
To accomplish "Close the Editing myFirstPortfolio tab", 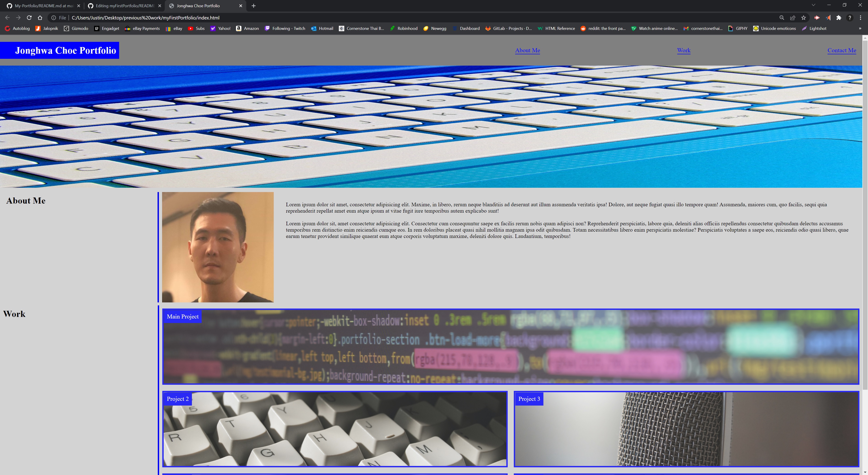I will pyautogui.click(x=160, y=6).
